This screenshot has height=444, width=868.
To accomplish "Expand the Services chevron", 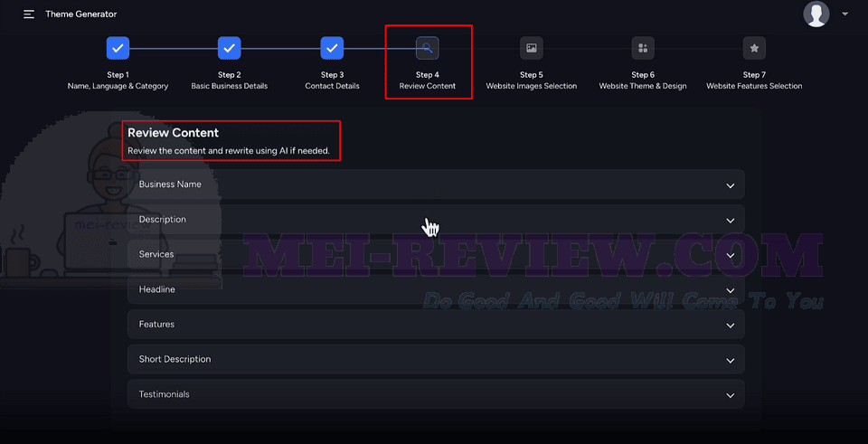I will pos(731,255).
